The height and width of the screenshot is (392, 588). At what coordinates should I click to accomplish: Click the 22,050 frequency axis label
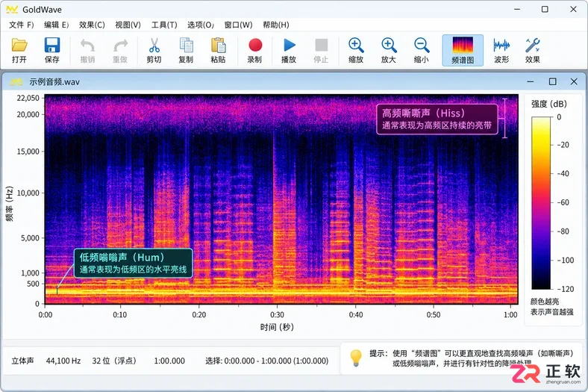click(x=28, y=98)
